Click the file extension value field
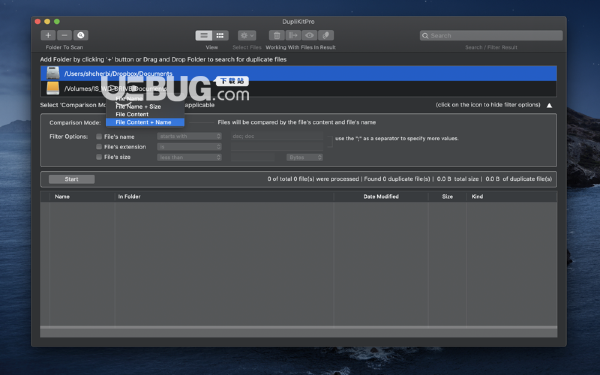 [277, 147]
